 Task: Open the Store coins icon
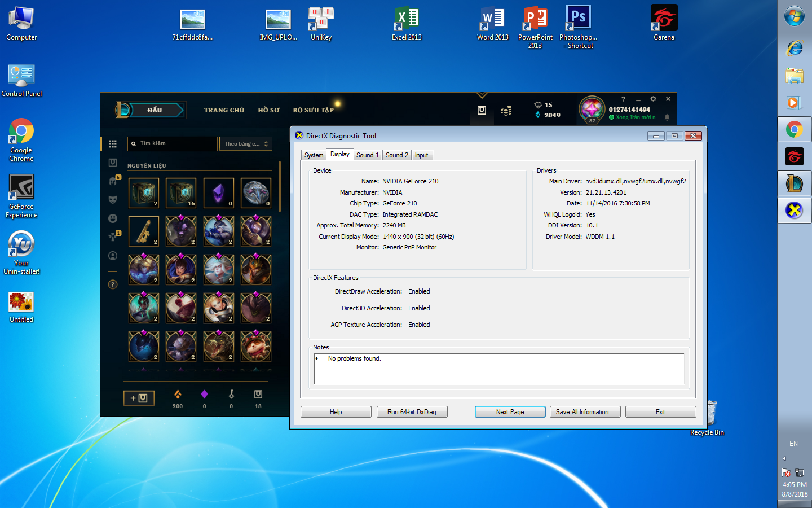coord(506,111)
